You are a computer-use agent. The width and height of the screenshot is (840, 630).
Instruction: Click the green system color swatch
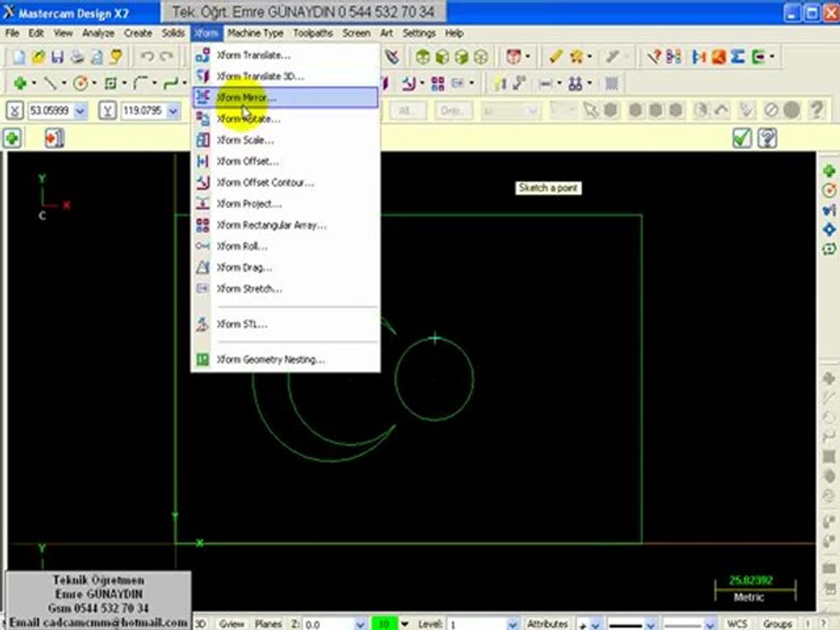[384, 624]
